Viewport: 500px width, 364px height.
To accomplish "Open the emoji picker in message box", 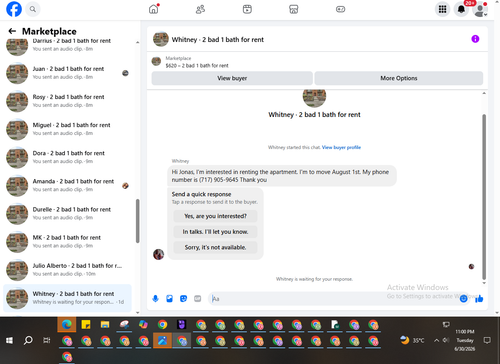I will click(x=463, y=299).
